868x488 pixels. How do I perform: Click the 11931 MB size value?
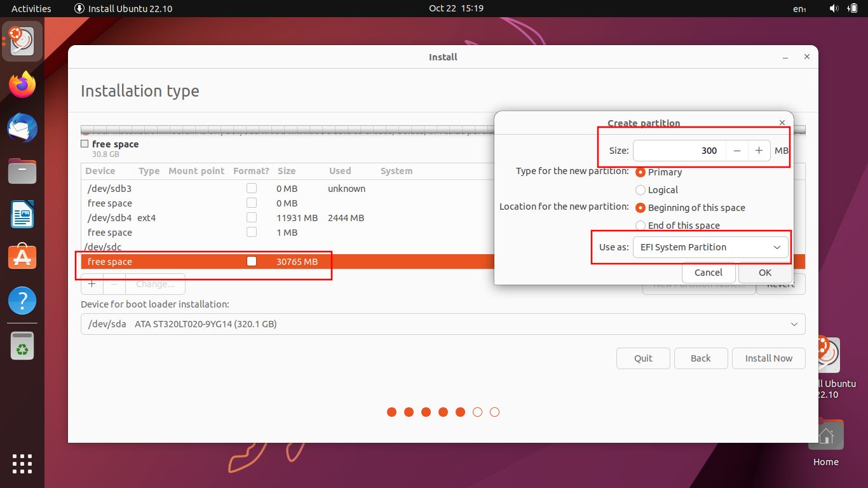297,218
